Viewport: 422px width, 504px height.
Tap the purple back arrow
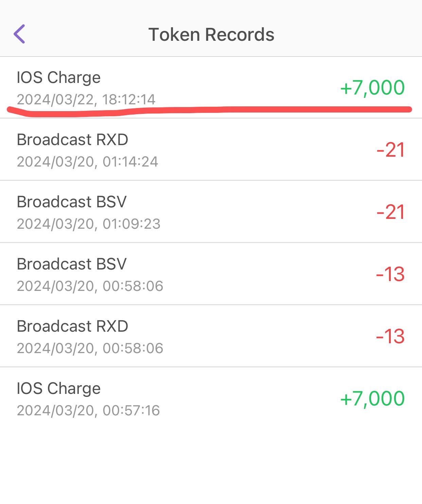pos(19,34)
